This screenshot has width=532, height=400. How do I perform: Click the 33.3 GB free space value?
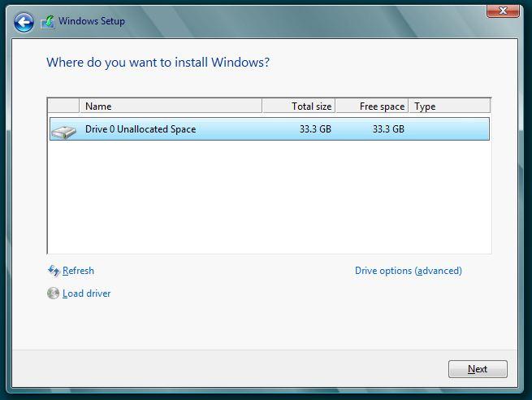[388, 129]
